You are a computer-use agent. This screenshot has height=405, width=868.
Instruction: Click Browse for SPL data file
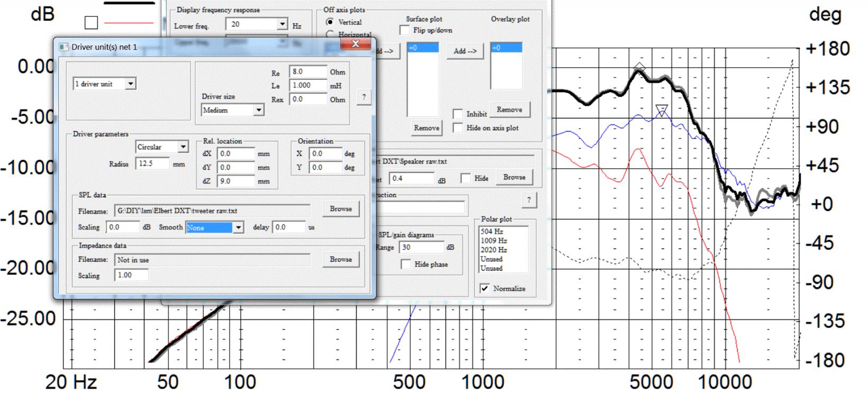pos(341,209)
